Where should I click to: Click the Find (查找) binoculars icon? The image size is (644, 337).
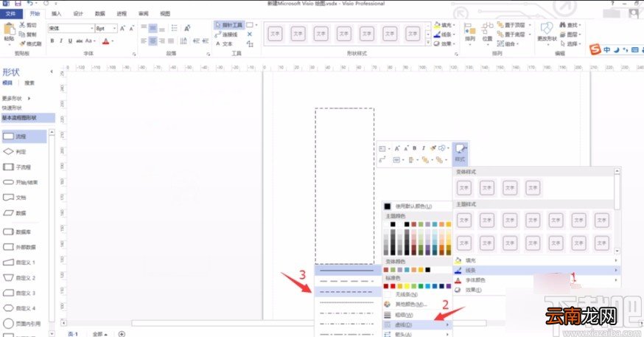click(562, 25)
